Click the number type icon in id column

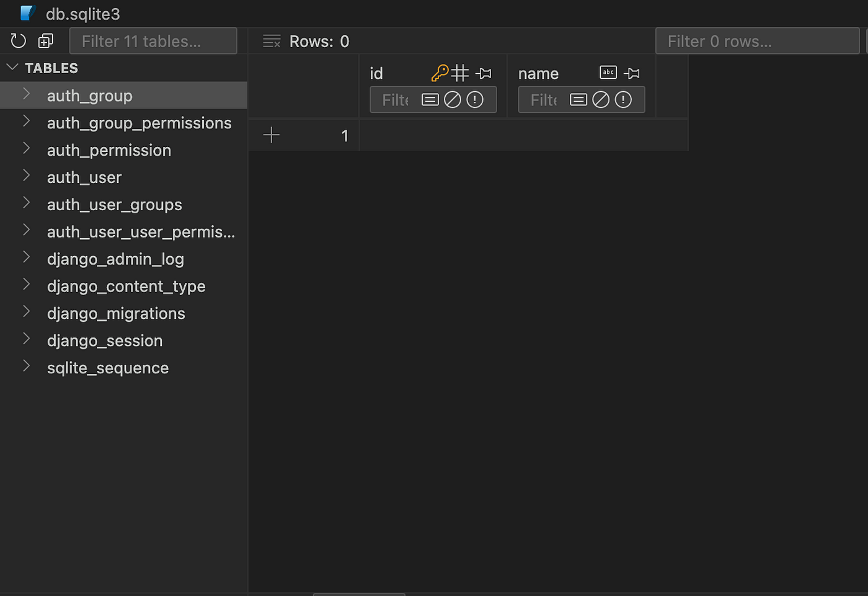460,73
